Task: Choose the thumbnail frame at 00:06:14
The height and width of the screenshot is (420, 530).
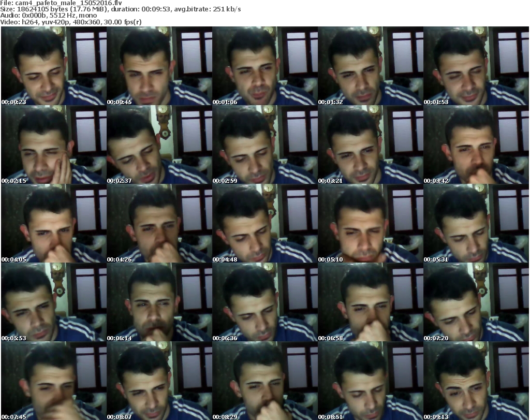Action: pos(159,302)
